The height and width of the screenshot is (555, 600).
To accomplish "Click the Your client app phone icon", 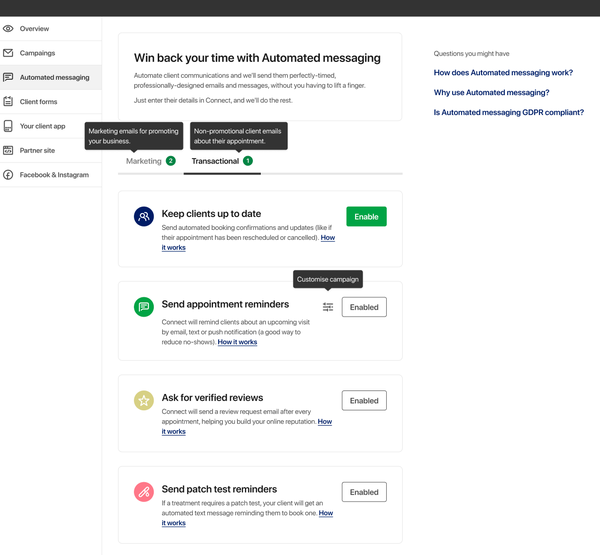I will pos(9,126).
